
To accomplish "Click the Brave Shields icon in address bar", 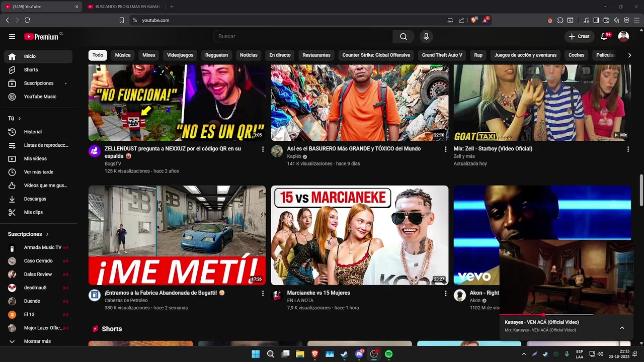I will 474,20.
